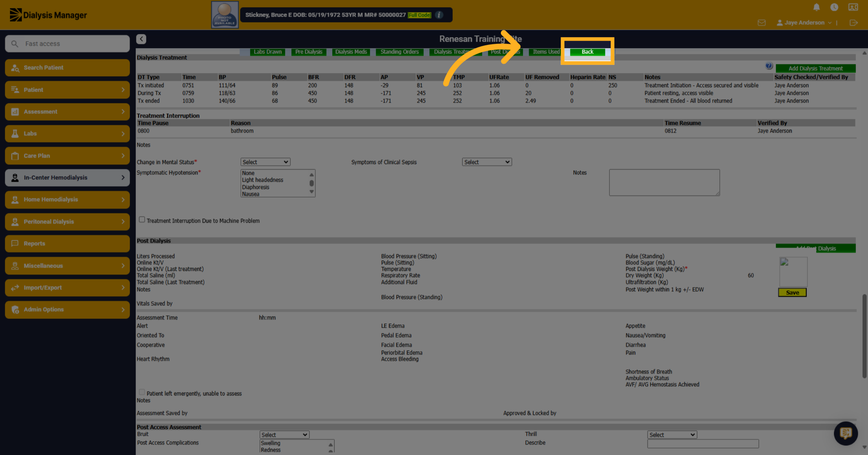Click the patient info icon
Screen dimensions: 868x455
point(439,15)
